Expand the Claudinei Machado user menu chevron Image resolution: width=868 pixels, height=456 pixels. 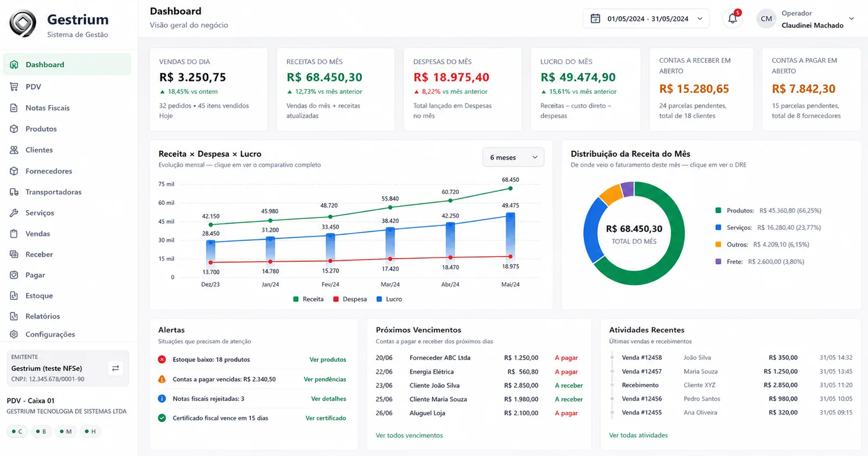852,18
